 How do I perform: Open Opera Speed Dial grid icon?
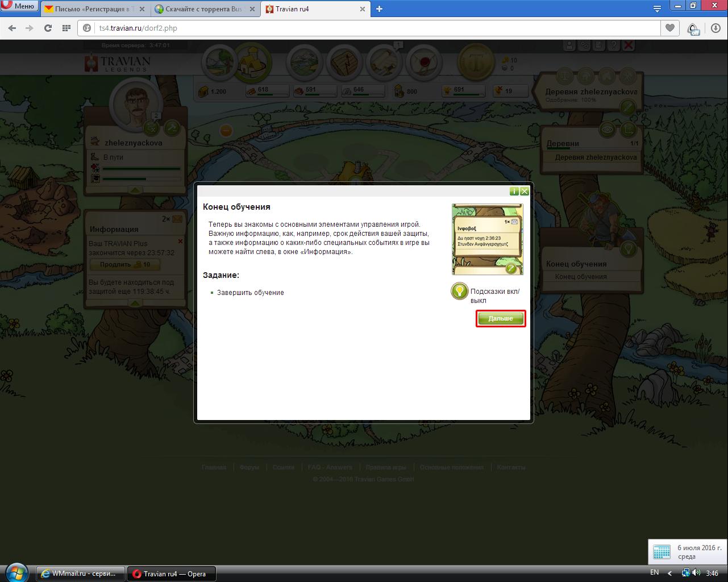tap(66, 28)
